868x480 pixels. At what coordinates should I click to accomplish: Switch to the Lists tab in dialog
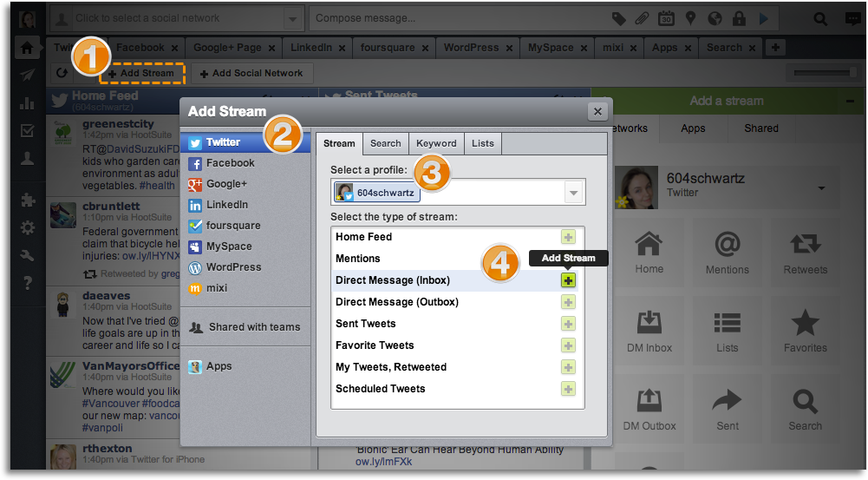483,143
